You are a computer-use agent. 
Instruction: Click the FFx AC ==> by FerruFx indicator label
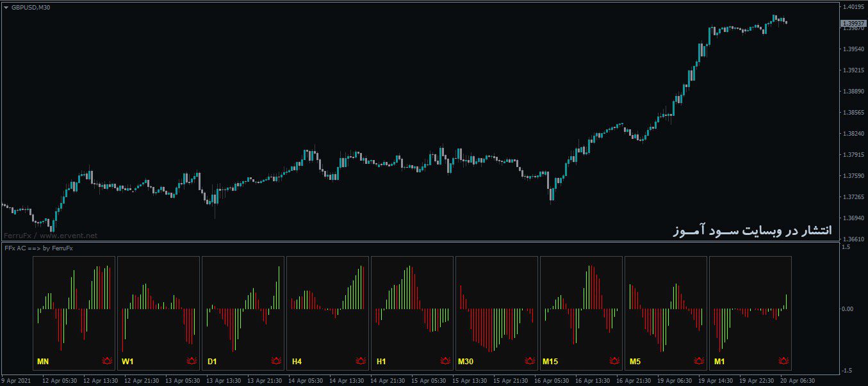(38, 248)
